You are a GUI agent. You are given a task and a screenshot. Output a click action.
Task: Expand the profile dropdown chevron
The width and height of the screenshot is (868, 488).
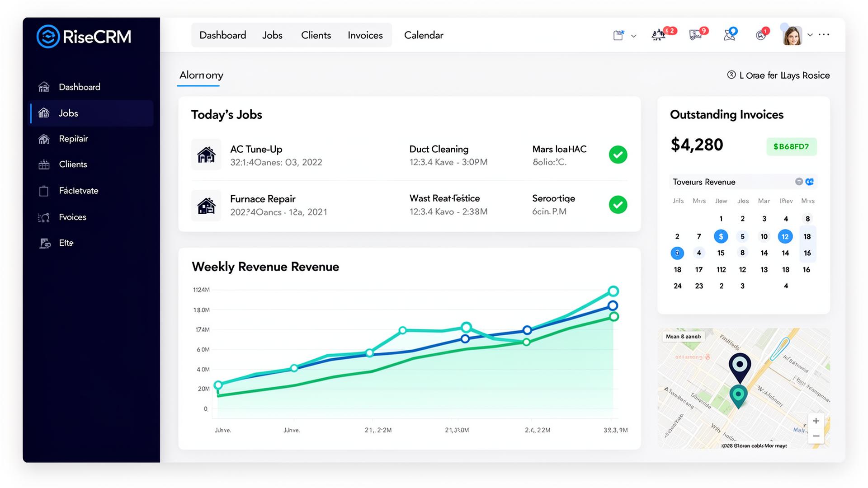810,35
